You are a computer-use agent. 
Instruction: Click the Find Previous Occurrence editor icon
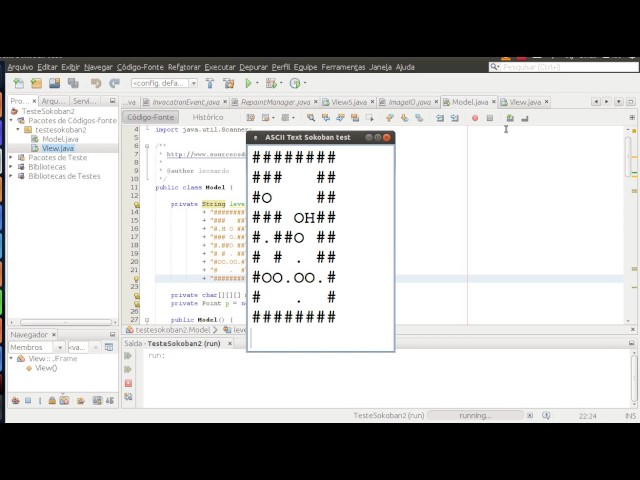326,118
